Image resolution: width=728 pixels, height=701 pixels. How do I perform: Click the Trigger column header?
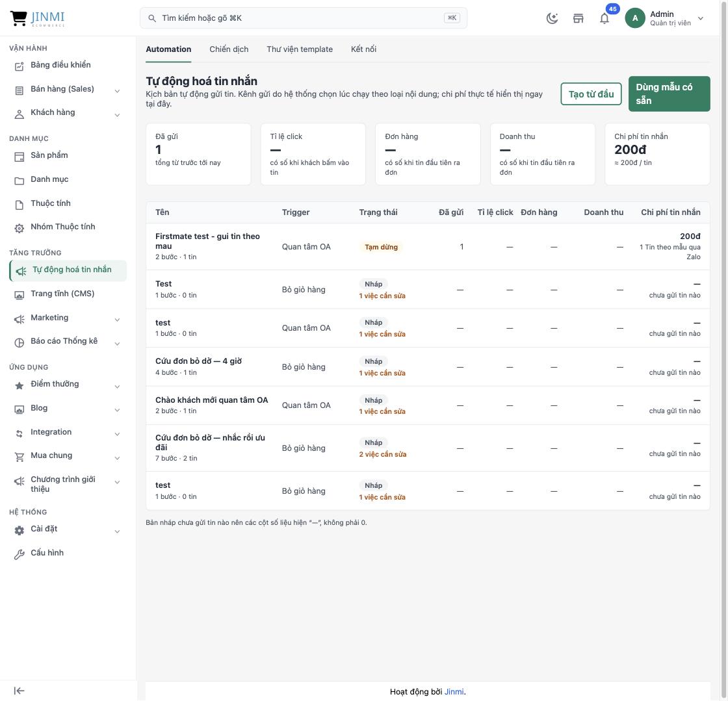[x=296, y=212]
